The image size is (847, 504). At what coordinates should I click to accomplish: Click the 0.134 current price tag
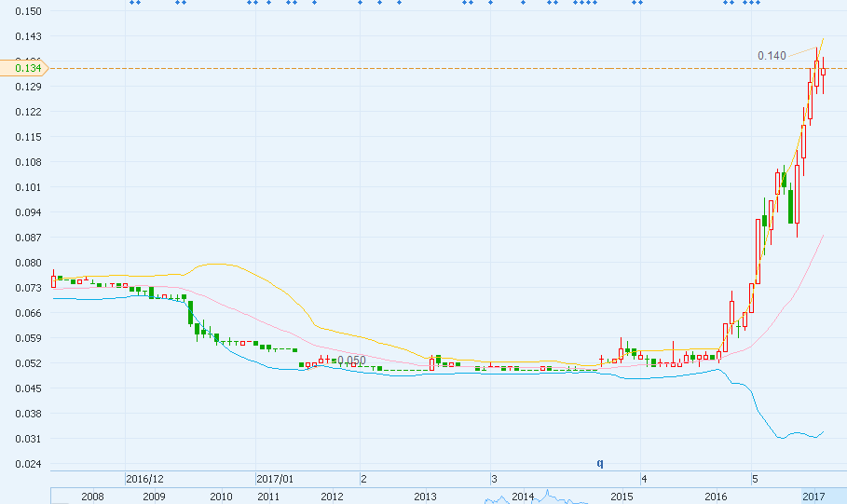(x=24, y=68)
